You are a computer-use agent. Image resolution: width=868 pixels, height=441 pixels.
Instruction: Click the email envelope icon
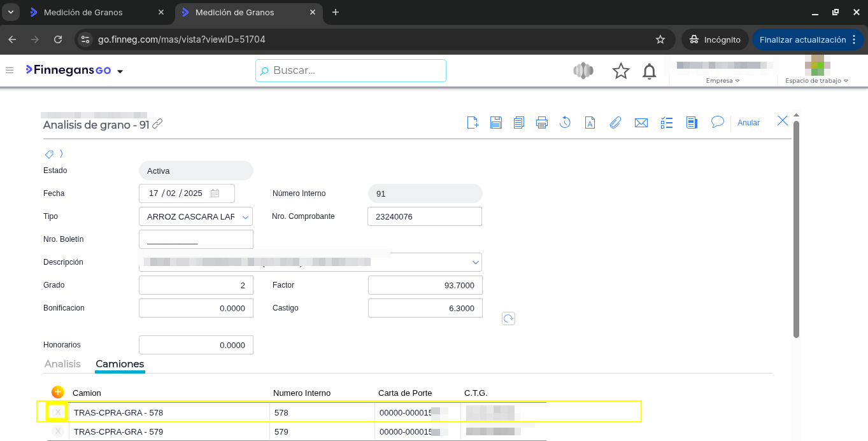641,123
